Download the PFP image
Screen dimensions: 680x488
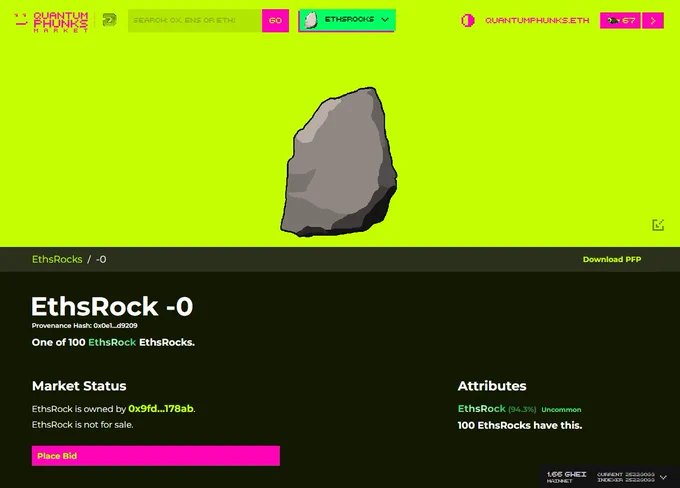coord(612,259)
